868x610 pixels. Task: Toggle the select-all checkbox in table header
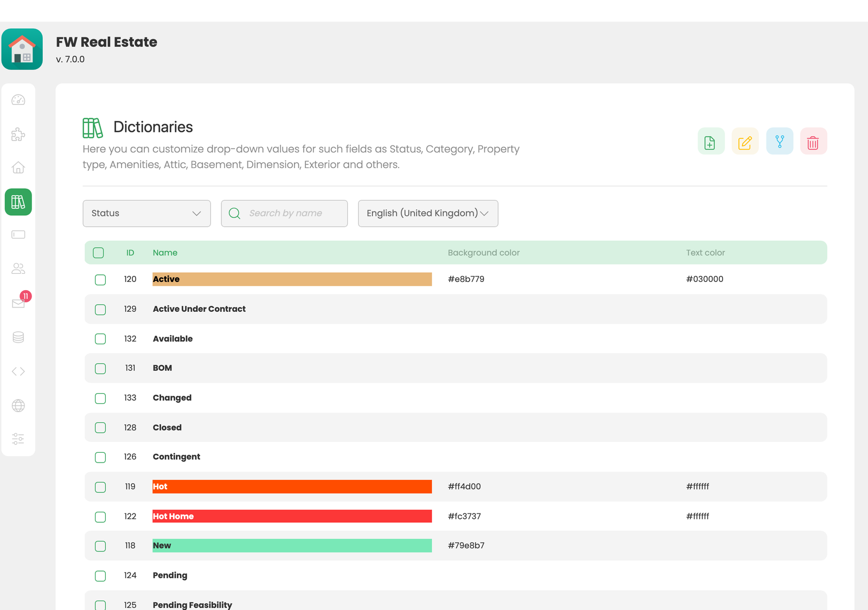98,253
